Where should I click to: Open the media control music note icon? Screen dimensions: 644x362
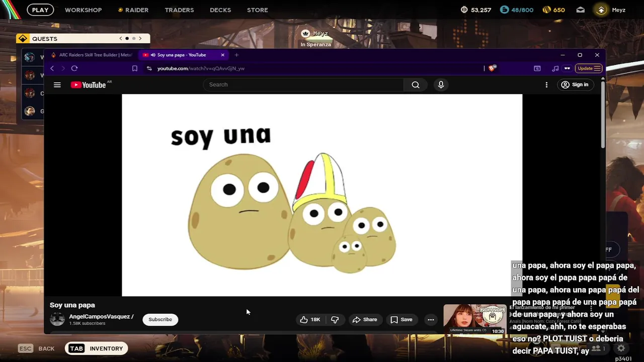[x=555, y=68]
